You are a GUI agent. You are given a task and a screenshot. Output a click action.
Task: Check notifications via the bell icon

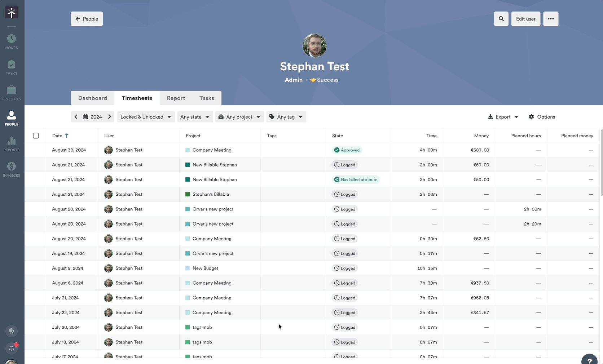(11, 348)
